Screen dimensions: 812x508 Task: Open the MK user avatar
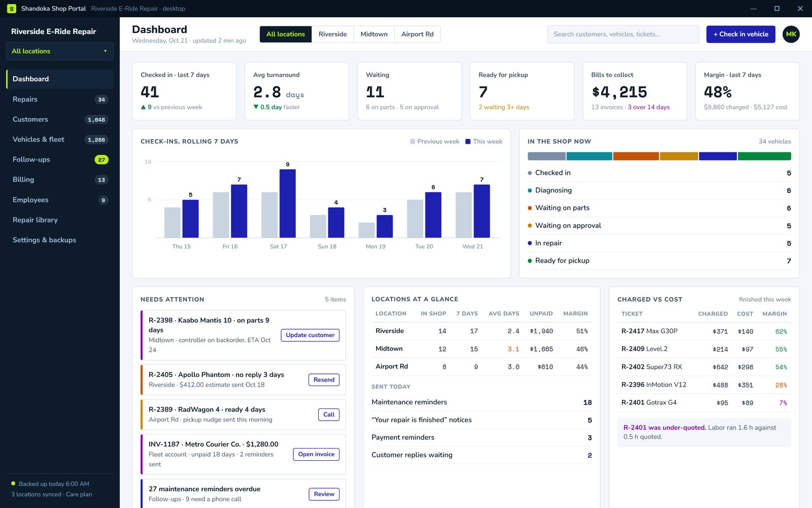point(791,34)
